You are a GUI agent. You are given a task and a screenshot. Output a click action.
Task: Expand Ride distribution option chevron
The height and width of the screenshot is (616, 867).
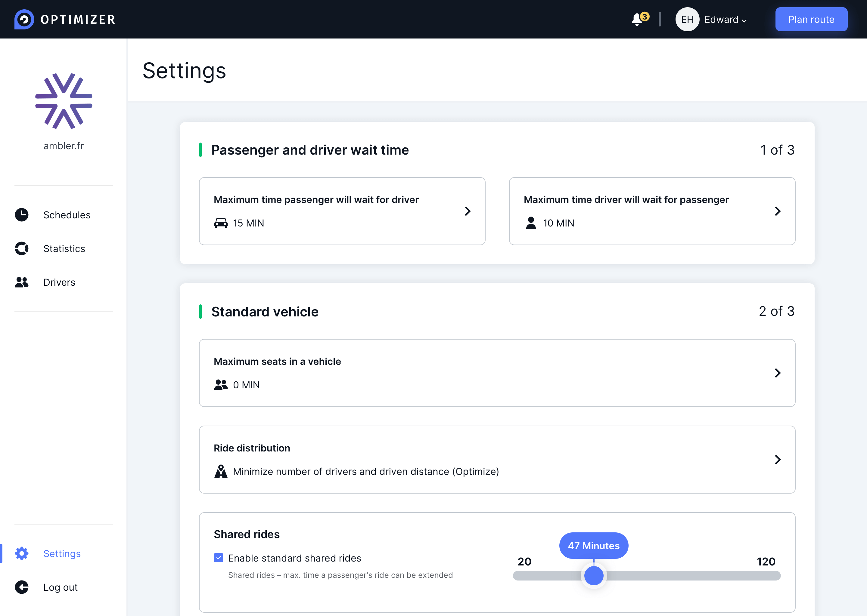[777, 459]
